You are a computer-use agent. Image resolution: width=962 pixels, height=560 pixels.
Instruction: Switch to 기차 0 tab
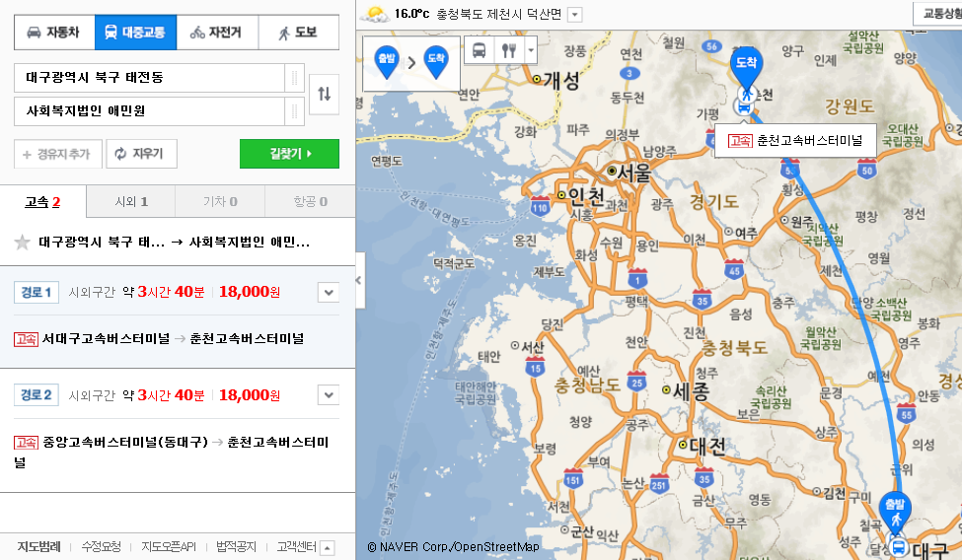220,202
